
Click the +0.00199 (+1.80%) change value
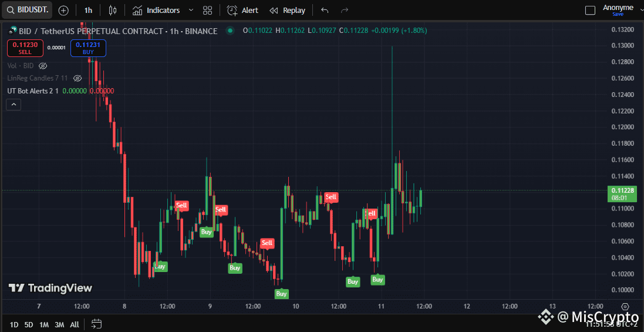tap(399, 31)
